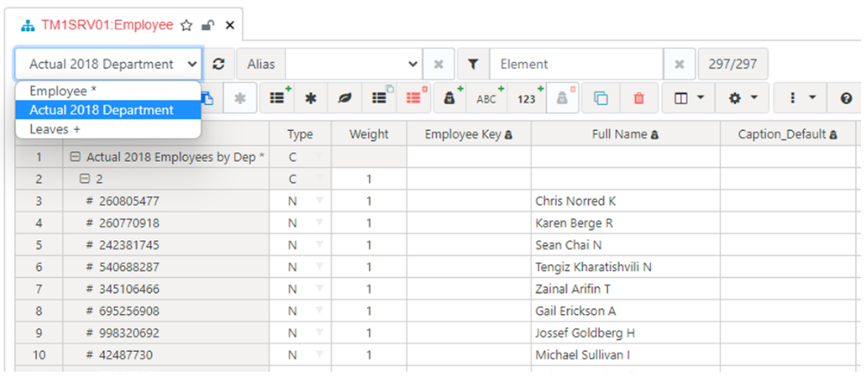
Task: Click the unlock padlock icon on the tab
Action: (x=208, y=25)
